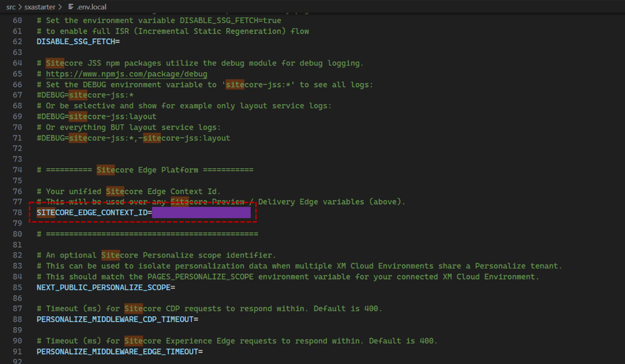Place cursor on SITECORE_EDGE_CONTEXT_ID variable name
This screenshot has height=364, width=625.
94,213
